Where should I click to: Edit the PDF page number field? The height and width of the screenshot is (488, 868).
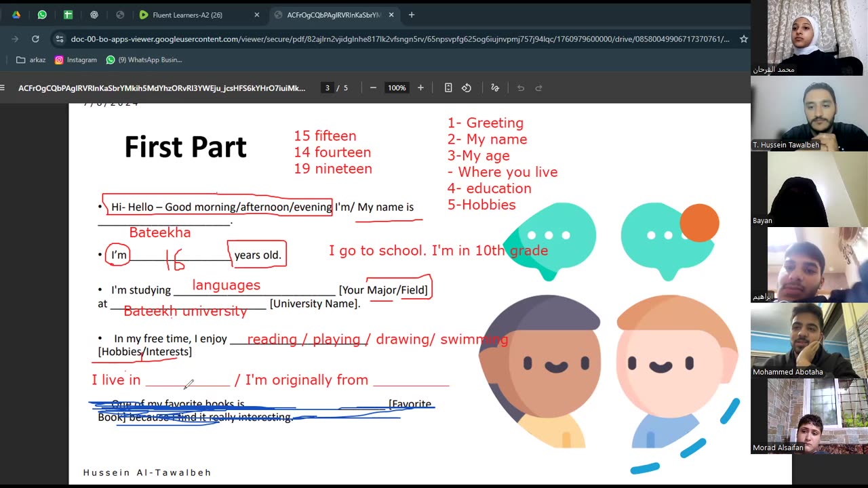(x=328, y=88)
